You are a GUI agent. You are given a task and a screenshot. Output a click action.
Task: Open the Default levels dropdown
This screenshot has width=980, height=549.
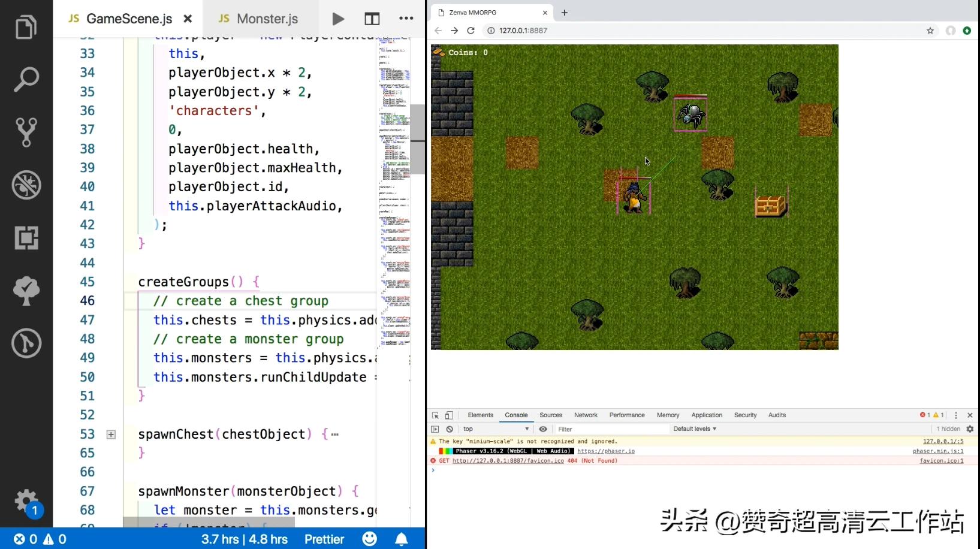(695, 429)
